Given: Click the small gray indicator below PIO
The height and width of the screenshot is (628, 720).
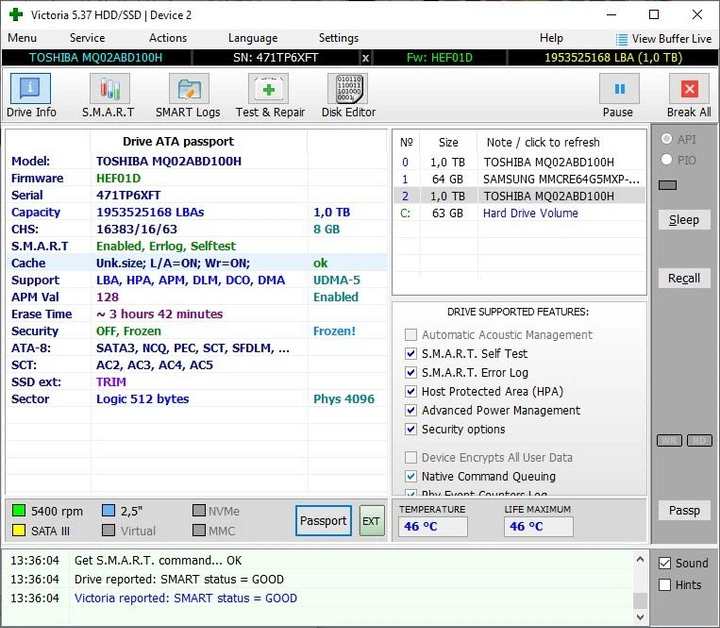Looking at the screenshot, I should pos(668,185).
